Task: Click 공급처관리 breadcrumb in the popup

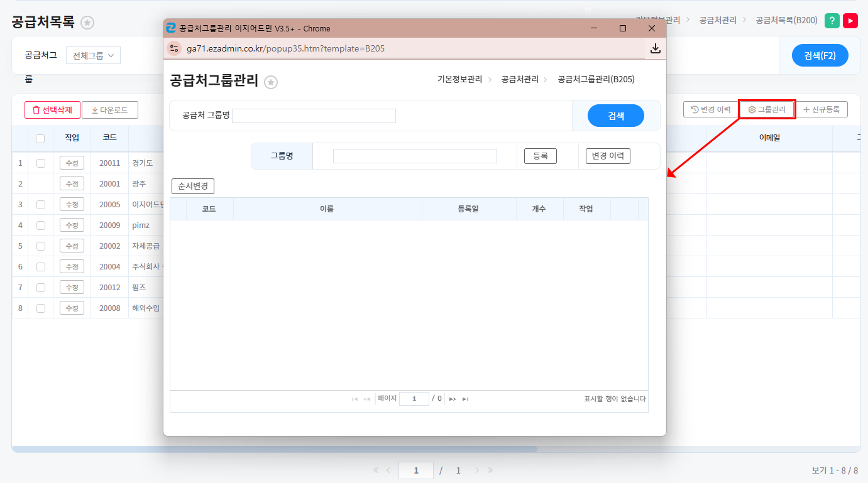Action: (520, 79)
